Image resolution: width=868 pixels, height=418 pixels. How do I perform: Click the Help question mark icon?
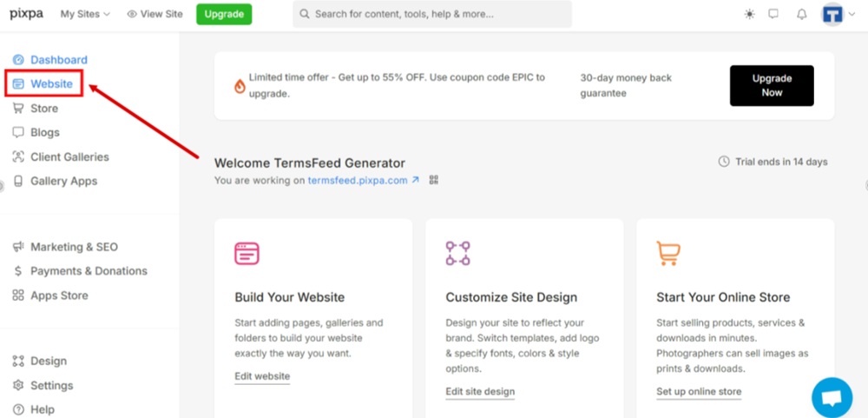18,409
